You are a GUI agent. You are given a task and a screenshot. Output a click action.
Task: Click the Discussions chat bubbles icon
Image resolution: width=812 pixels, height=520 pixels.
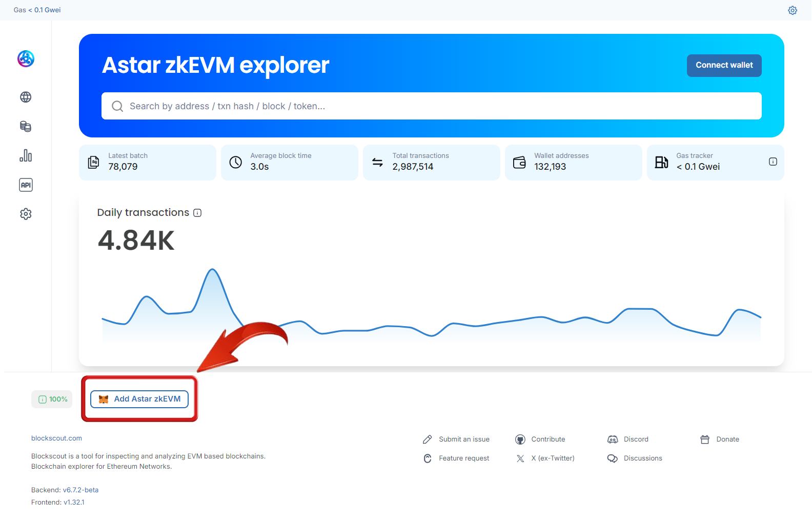tap(613, 458)
